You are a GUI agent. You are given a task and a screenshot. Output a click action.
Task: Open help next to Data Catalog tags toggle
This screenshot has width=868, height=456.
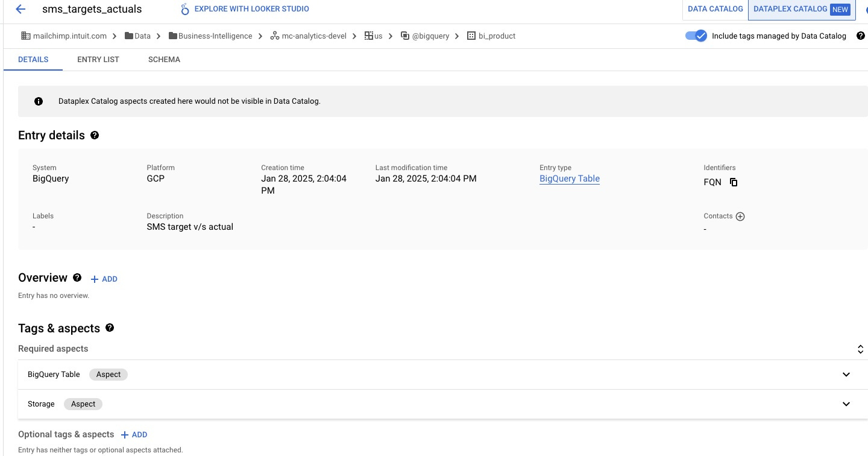click(x=861, y=36)
